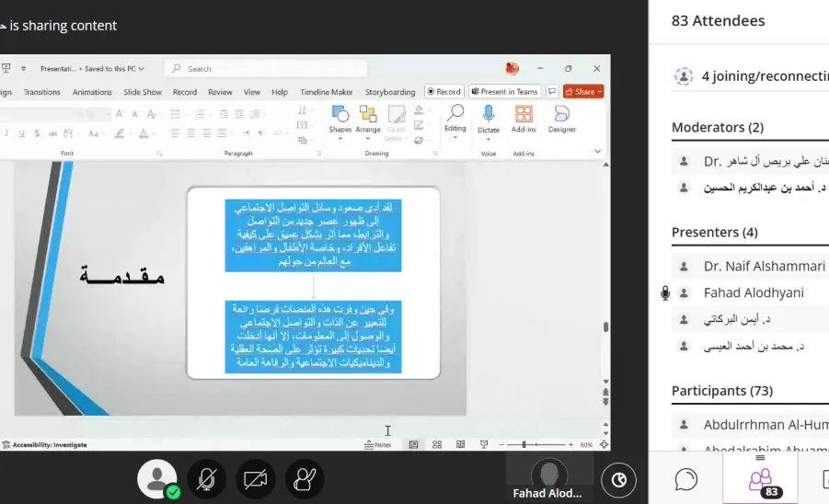
Task: Open the Storyboarding tab
Action: (x=390, y=92)
